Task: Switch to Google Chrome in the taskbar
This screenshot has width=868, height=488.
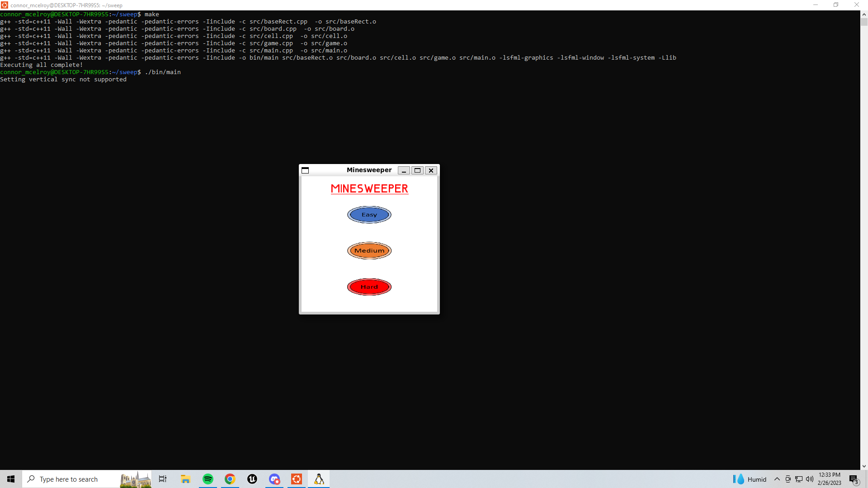Action: (230, 479)
